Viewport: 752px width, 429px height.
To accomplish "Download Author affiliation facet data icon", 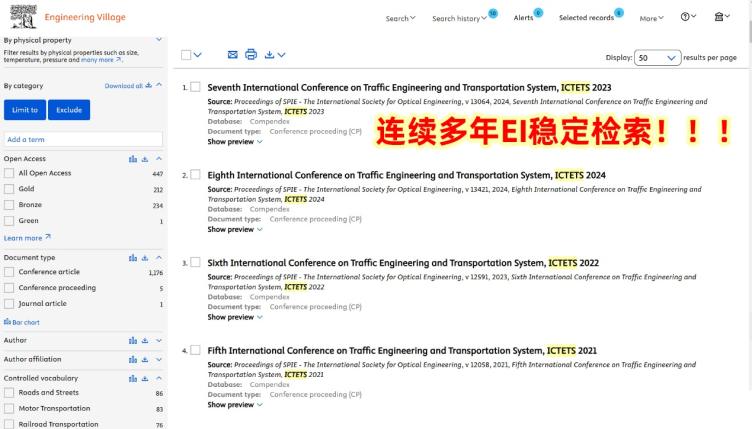I will [145, 359].
